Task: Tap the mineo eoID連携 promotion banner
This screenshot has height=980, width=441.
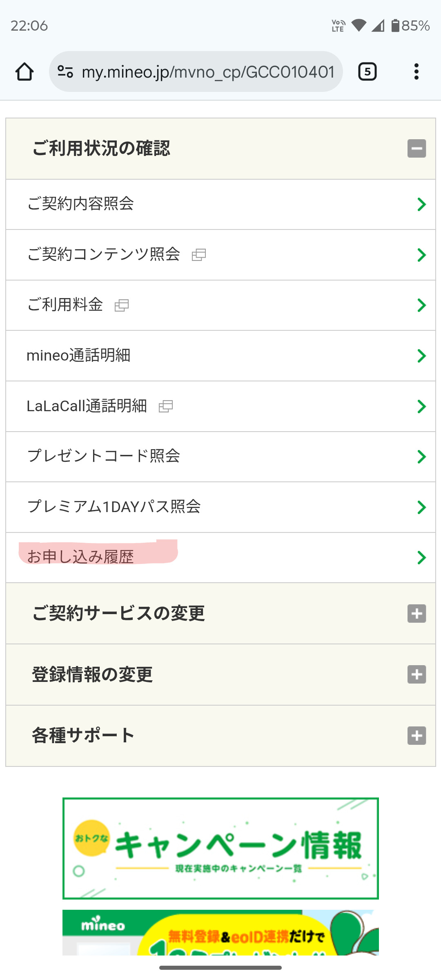Action: point(220,933)
